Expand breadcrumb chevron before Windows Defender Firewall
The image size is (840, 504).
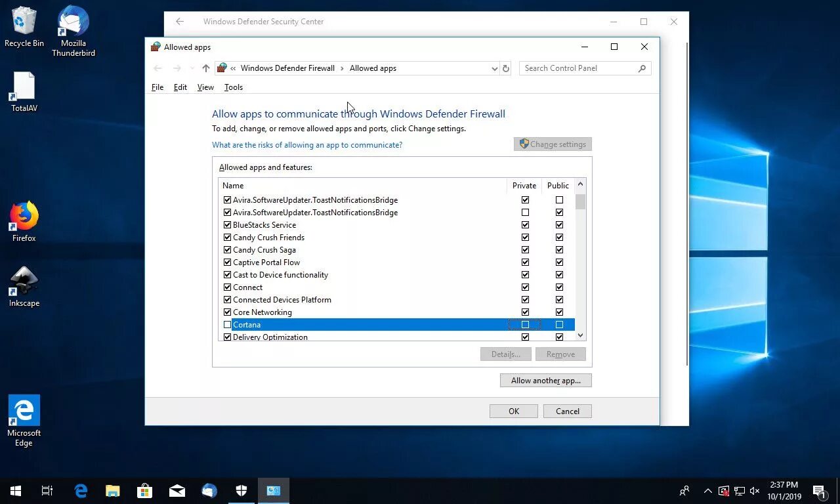233,68
